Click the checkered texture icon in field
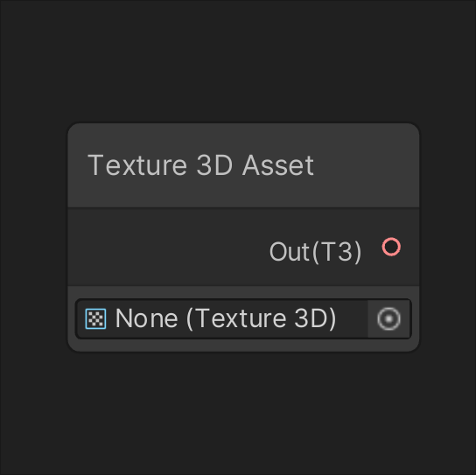This screenshot has width=476, height=475. [x=95, y=318]
